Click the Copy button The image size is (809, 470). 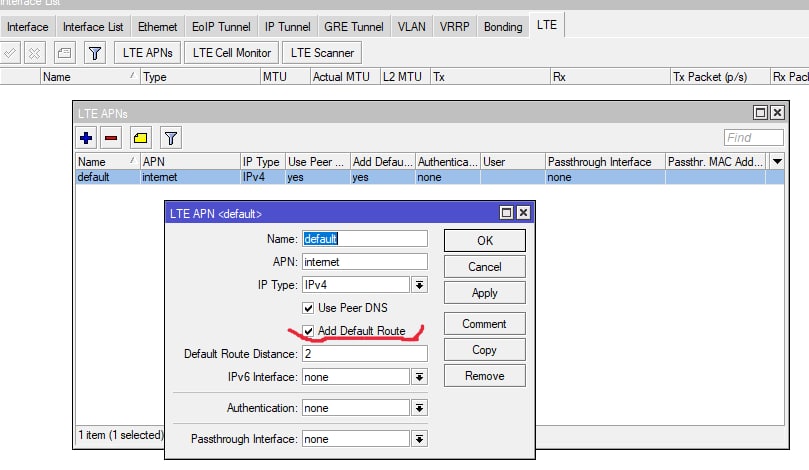pos(484,350)
